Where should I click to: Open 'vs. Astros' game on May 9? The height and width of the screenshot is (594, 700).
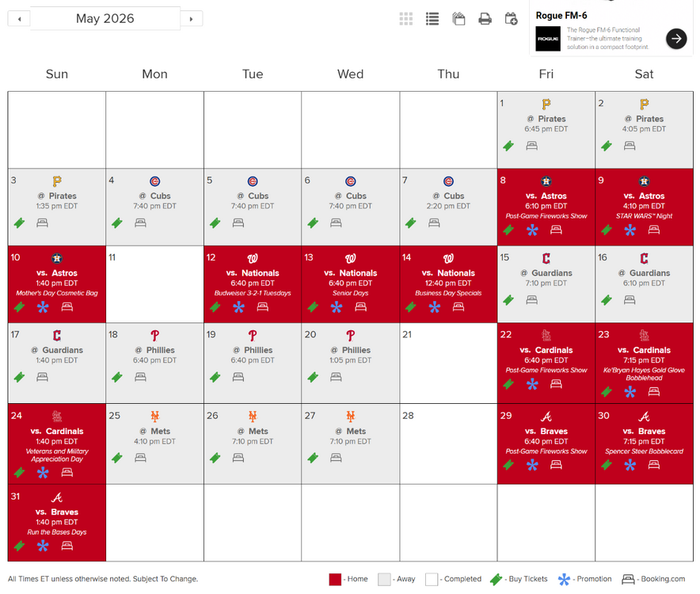pyautogui.click(x=644, y=196)
